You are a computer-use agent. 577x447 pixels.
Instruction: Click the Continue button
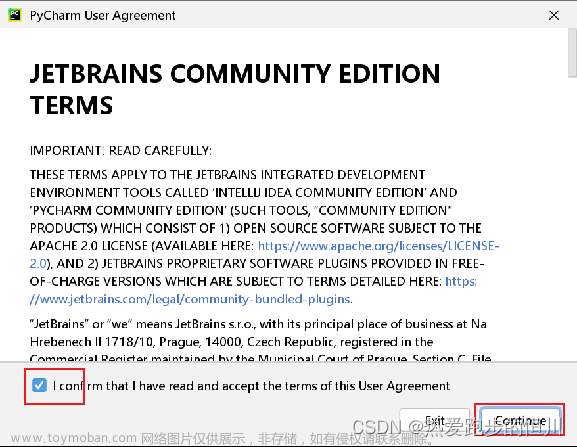(520, 421)
